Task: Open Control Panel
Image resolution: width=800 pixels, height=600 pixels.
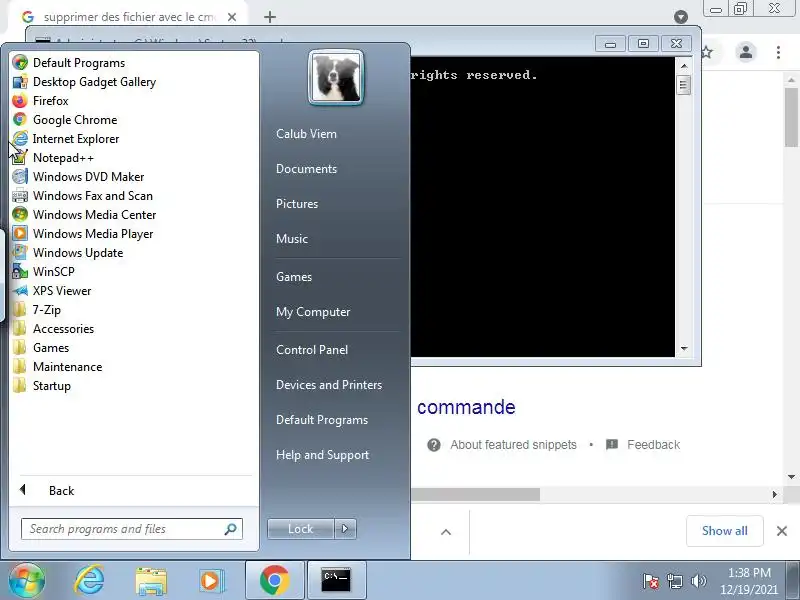Action: (x=312, y=350)
